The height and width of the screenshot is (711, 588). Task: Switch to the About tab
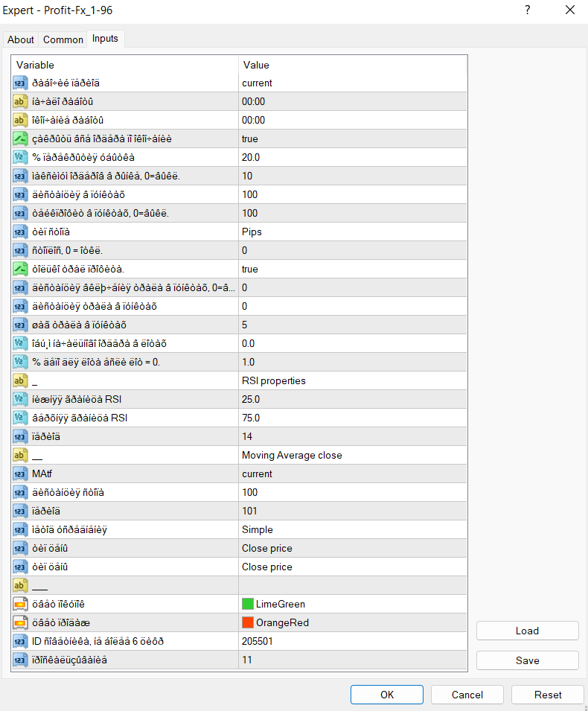(x=21, y=39)
